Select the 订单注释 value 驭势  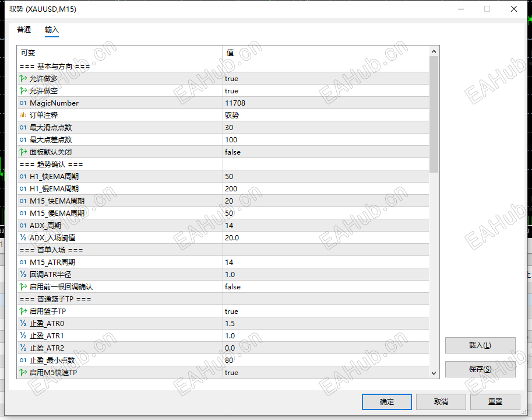[232, 115]
